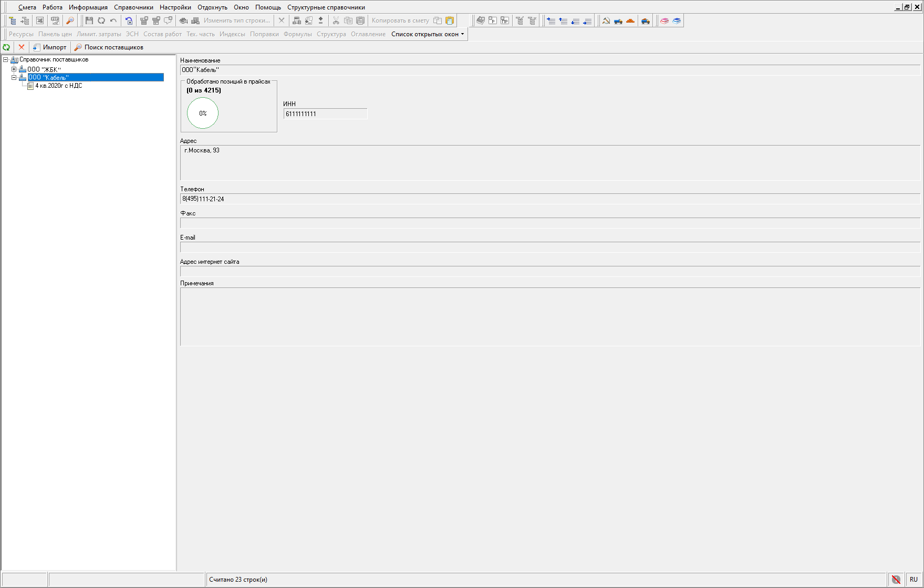Click the pink stacked books icon
The image size is (924, 588).
(665, 20)
